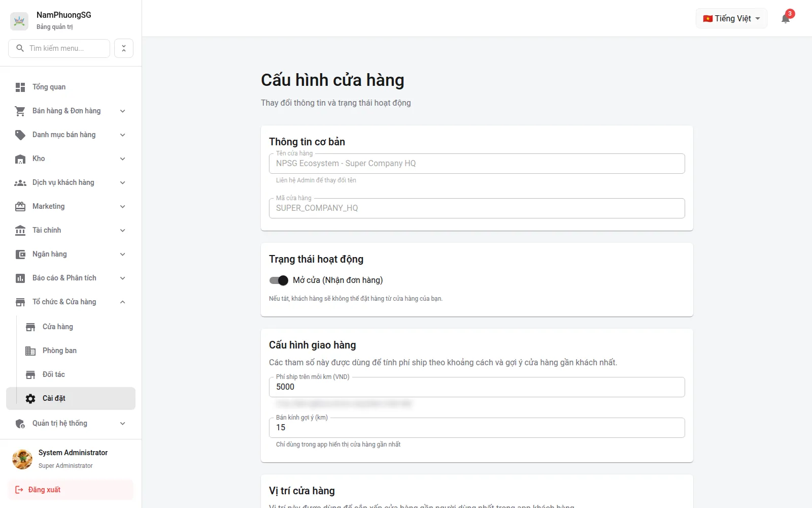Click the bank icon for Tài chính

(x=20, y=231)
